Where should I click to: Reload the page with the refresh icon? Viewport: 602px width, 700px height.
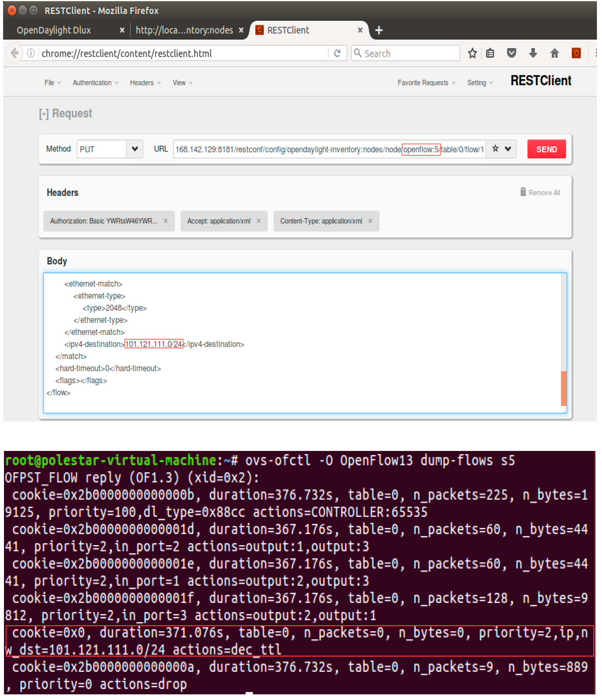337,53
